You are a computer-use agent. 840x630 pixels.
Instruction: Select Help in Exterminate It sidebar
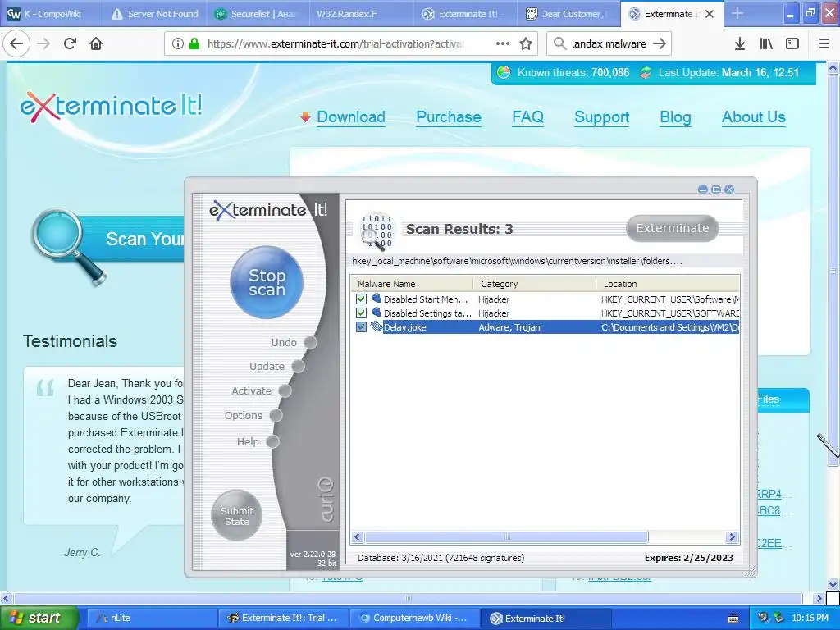coord(258,442)
